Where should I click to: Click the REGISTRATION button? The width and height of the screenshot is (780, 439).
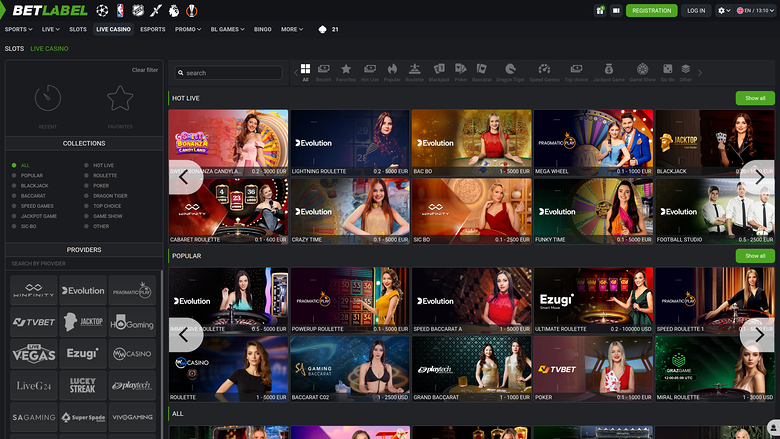point(652,10)
